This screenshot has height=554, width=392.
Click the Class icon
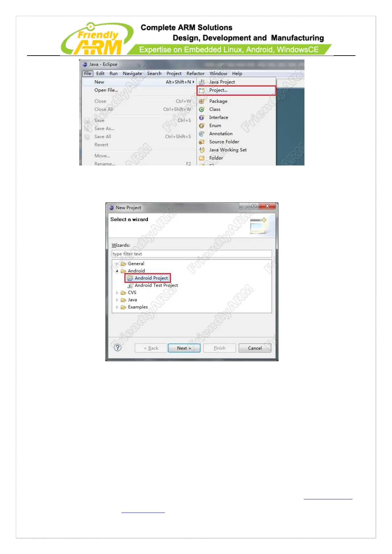tap(202, 109)
